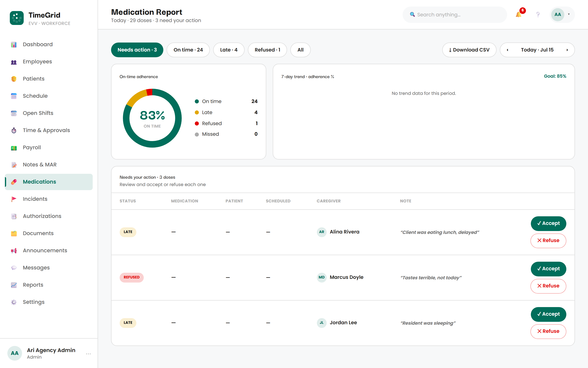Image resolution: width=588 pixels, height=368 pixels.
Task: Click the Documents folder icon
Action: click(x=14, y=233)
